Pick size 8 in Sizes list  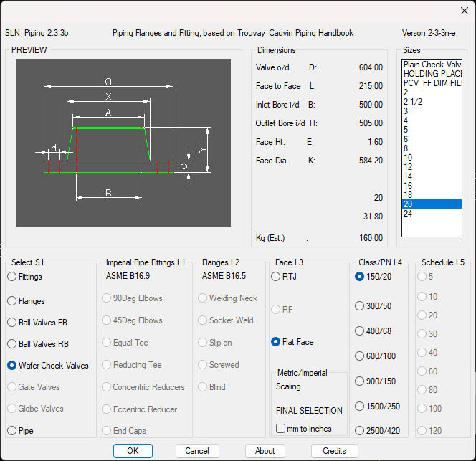click(x=432, y=148)
